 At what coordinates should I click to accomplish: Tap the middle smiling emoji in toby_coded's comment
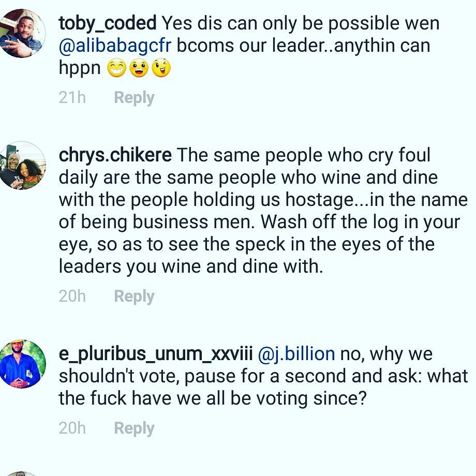139,68
